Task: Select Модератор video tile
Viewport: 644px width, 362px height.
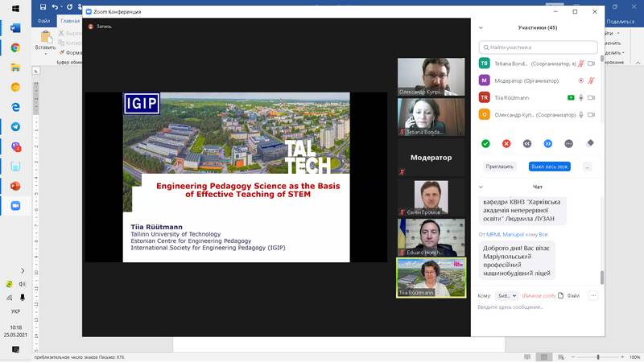Action: (431, 157)
